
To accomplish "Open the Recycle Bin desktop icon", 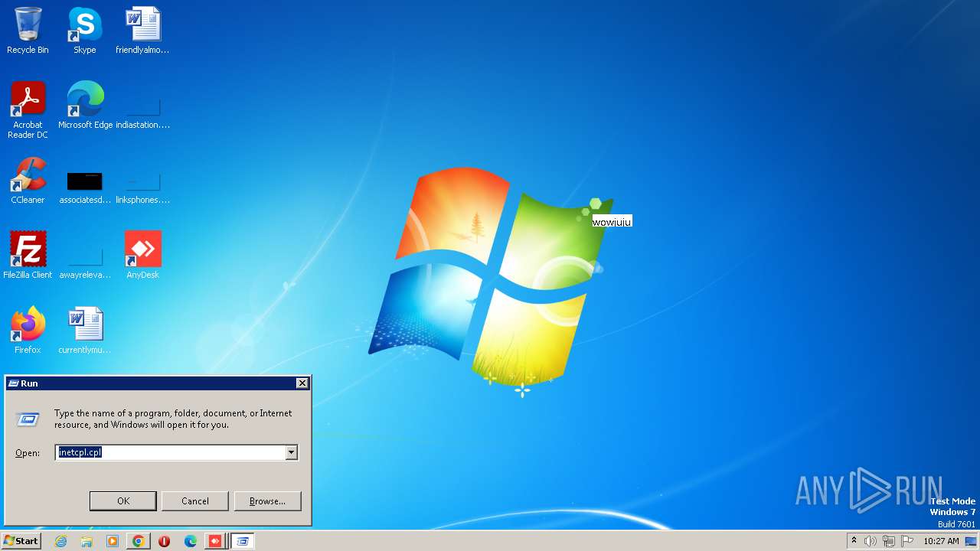I will coord(28,31).
